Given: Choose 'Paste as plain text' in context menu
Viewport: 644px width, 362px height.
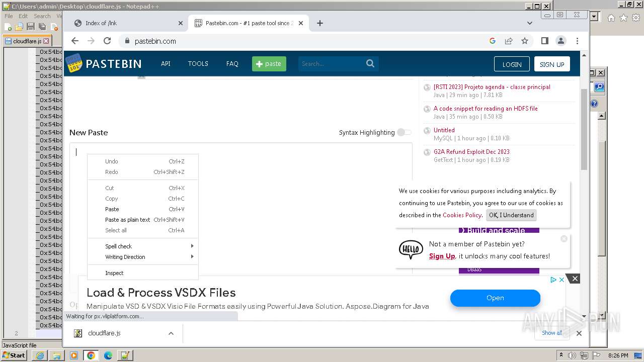Looking at the screenshot, I should point(143,220).
